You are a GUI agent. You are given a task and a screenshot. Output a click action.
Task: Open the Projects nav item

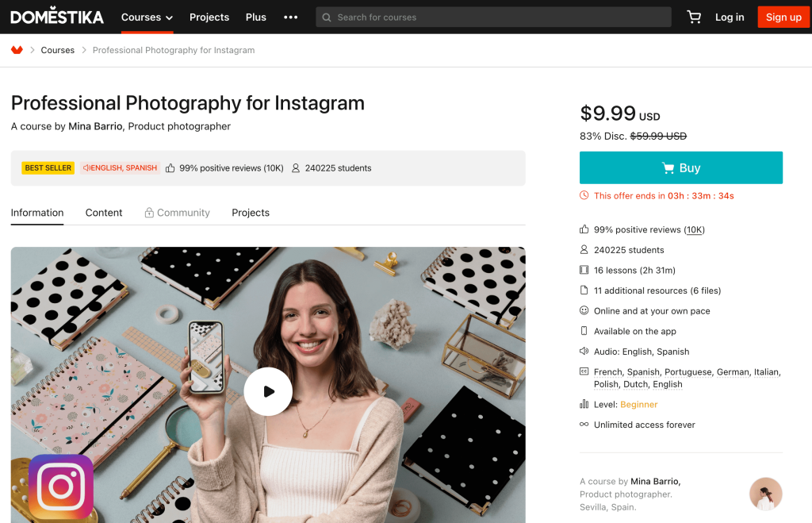[209, 17]
